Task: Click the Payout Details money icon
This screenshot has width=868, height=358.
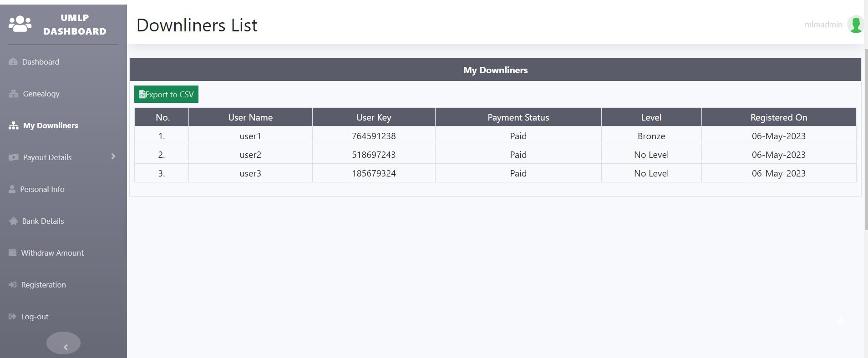Action: 13,157
